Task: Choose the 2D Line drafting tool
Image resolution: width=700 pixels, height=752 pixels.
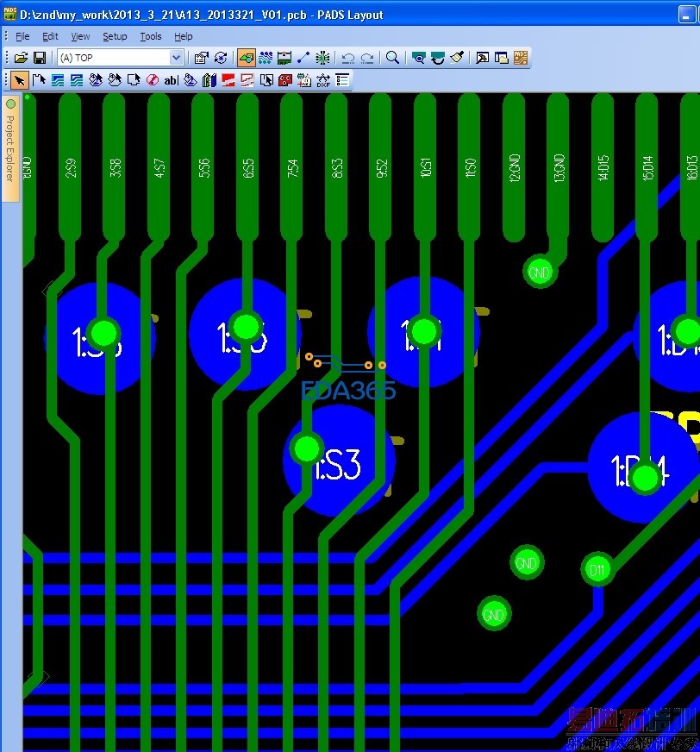Action: pos(39,80)
